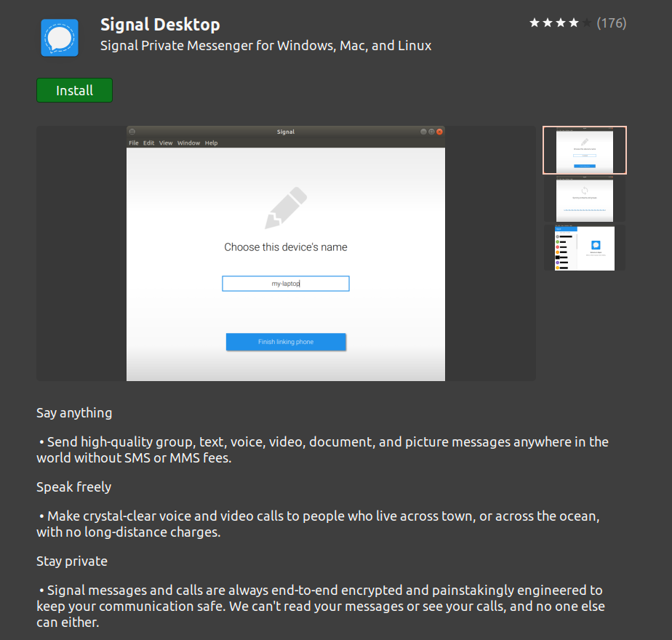Show the second screenshot thumbnail
This screenshot has height=640, width=672.
coord(584,200)
